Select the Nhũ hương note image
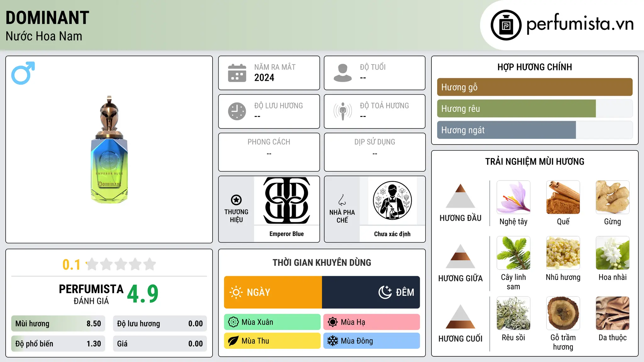644x362 pixels. pos(563,253)
